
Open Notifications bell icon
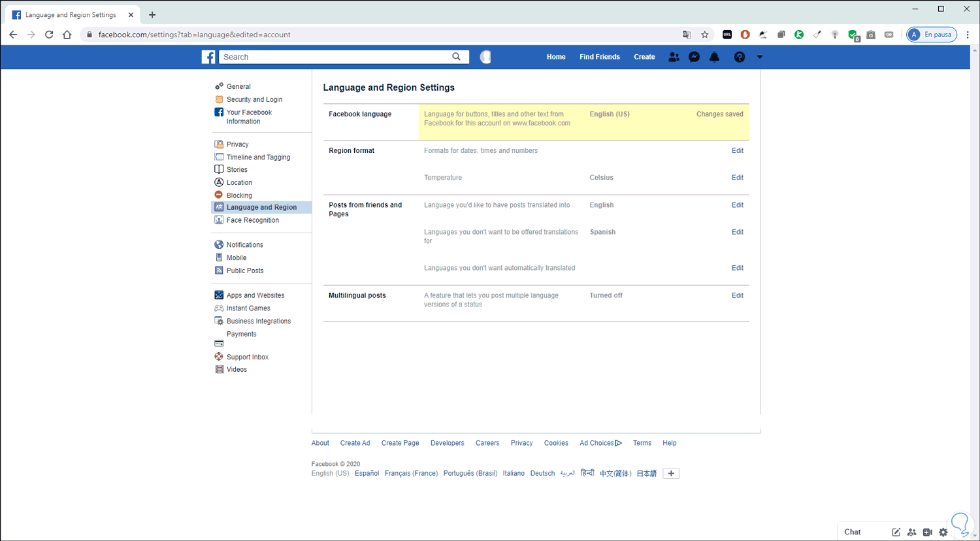(714, 57)
